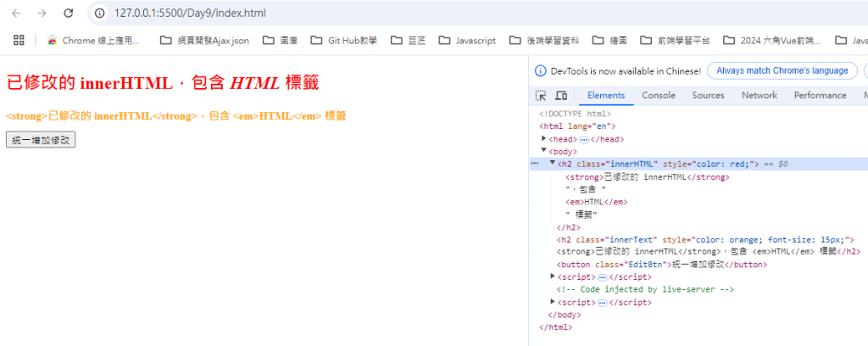
Task: Collapse the h2 innerHTML node
Action: pos(553,164)
